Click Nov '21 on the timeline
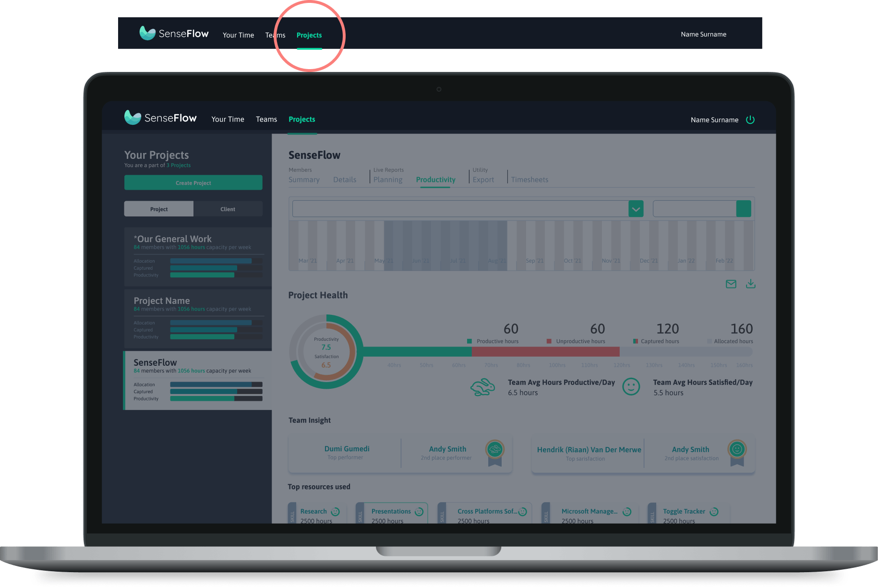The width and height of the screenshot is (878, 588). pos(611,261)
